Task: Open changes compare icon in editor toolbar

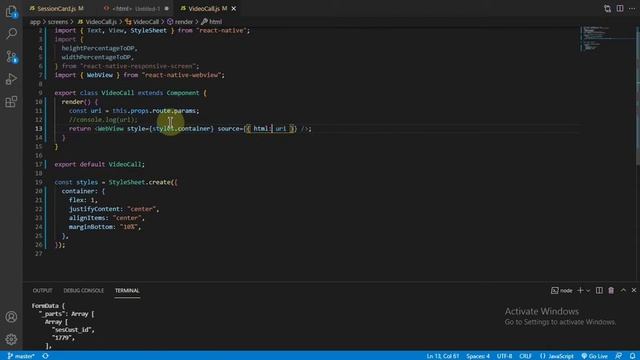Action: tap(607, 9)
